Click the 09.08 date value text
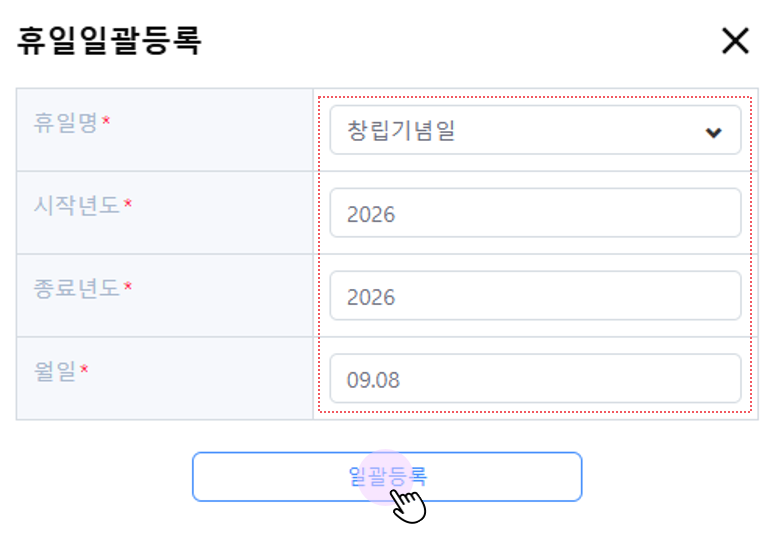The width and height of the screenshot is (773, 544). pos(374,380)
